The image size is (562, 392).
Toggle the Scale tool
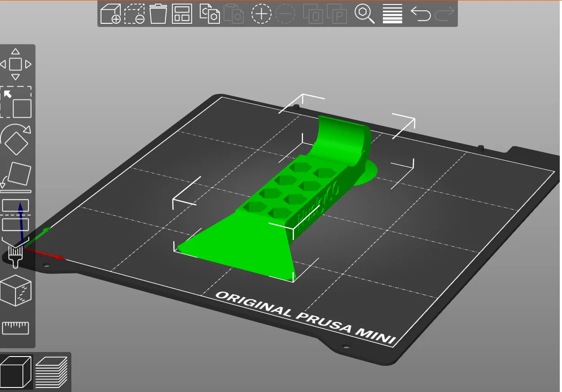16,102
